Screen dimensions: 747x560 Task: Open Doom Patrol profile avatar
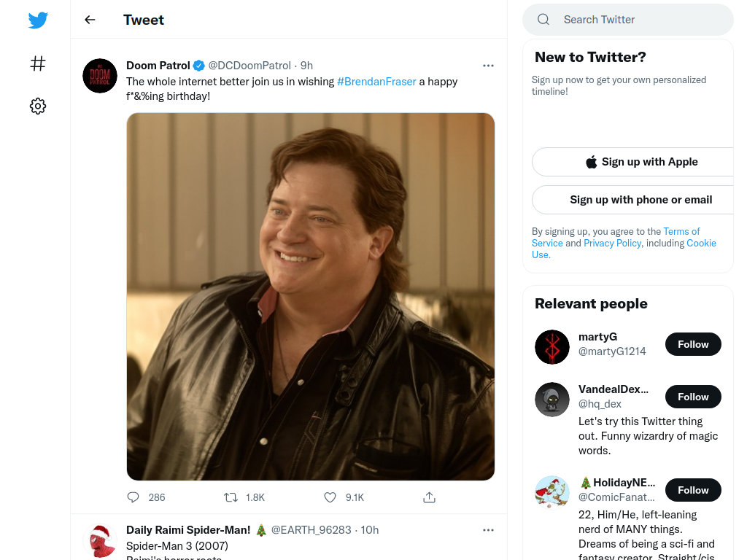100,76
